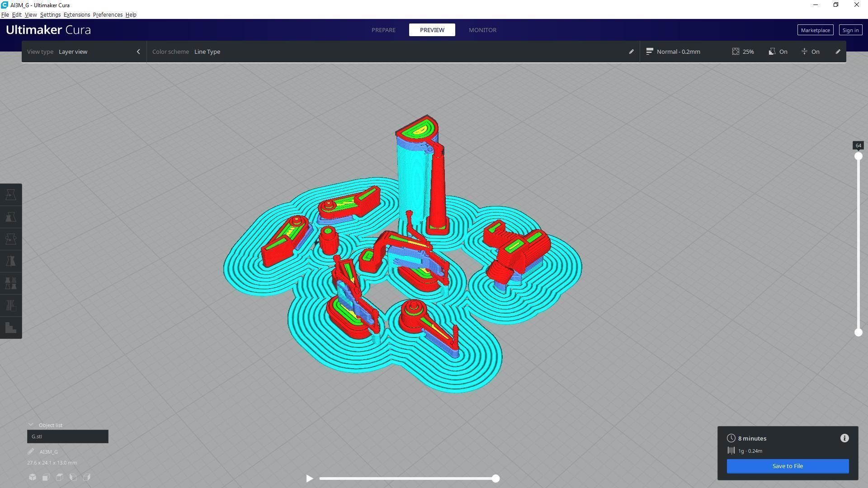Click the 3D view camera cube icon
The height and width of the screenshot is (488, 868).
(33, 477)
